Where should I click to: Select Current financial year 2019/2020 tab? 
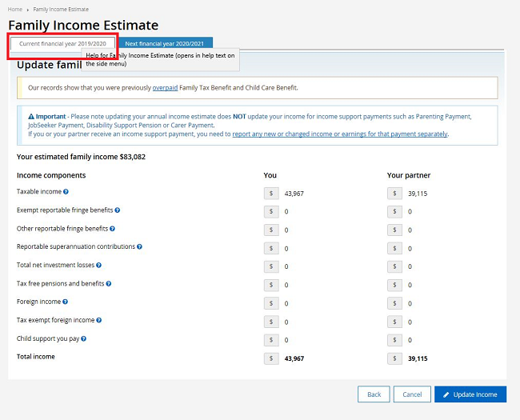(x=62, y=44)
